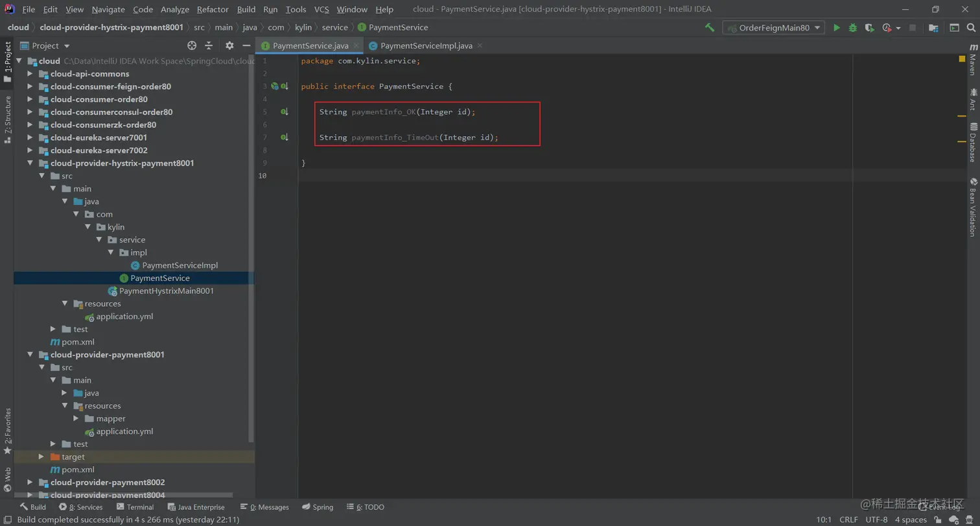Viewport: 980px width, 526px height.
Task: Run OrderFeignMain80 with the green play icon
Action: click(x=837, y=28)
